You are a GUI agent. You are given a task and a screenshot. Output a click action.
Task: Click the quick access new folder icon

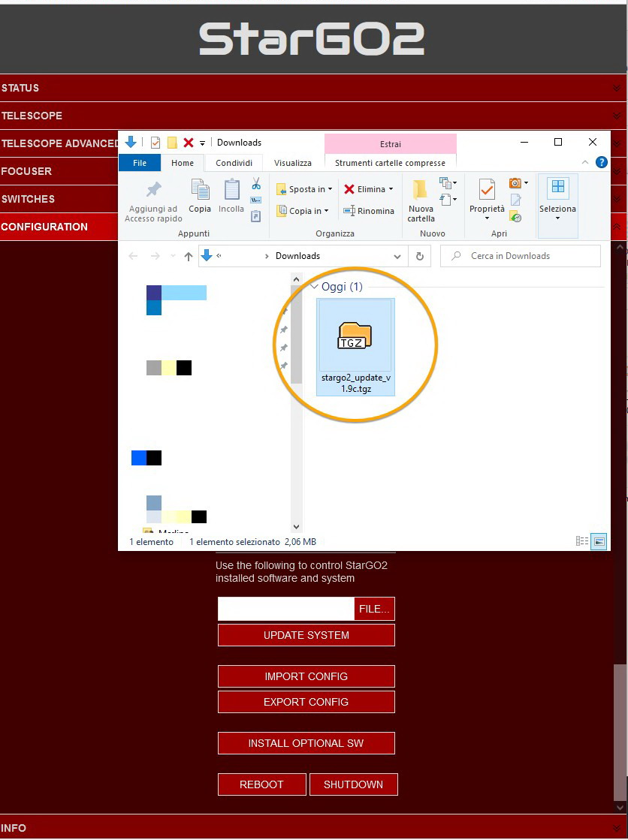pos(172,143)
